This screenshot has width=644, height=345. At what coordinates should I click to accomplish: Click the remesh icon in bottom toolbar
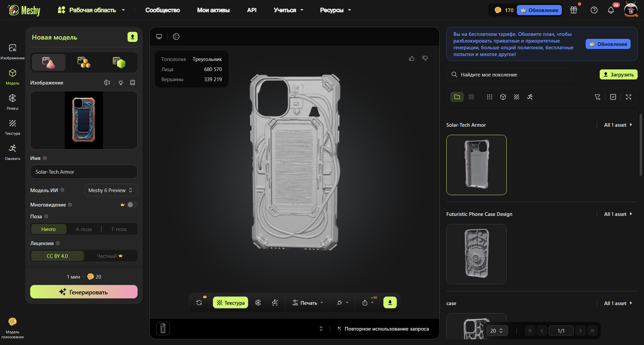coord(258,302)
